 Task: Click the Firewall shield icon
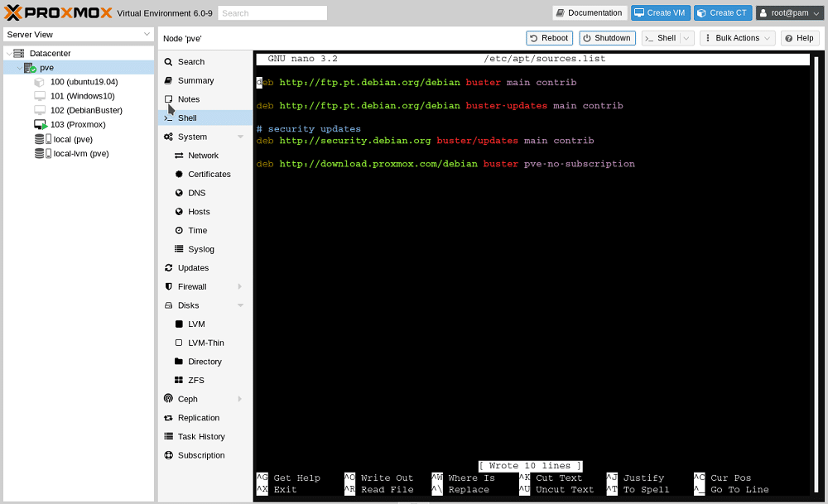pyautogui.click(x=168, y=286)
